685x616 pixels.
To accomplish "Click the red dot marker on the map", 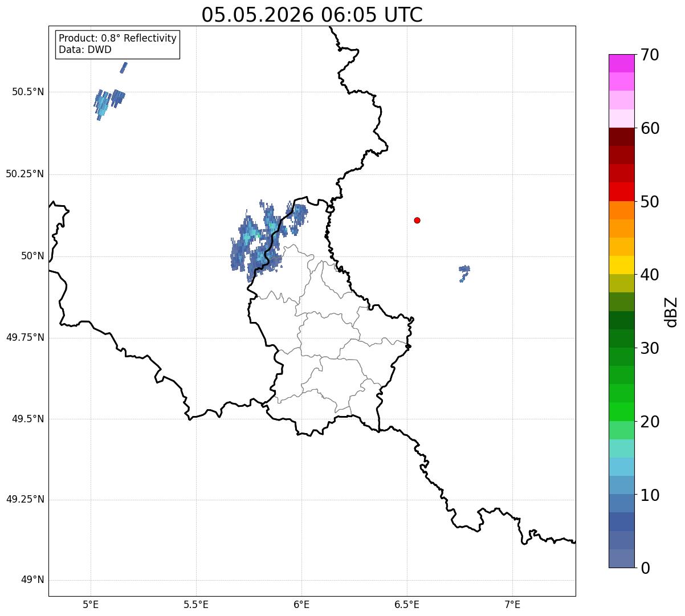I will pyautogui.click(x=417, y=220).
